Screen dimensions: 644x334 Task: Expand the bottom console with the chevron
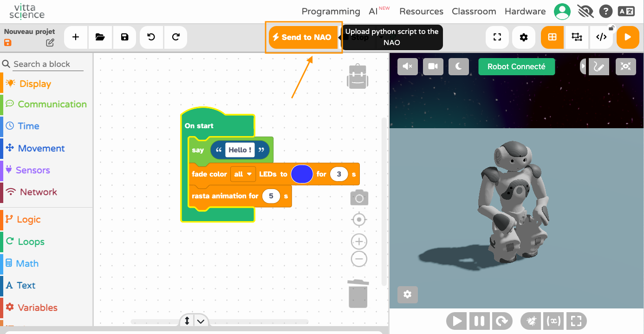(201, 321)
